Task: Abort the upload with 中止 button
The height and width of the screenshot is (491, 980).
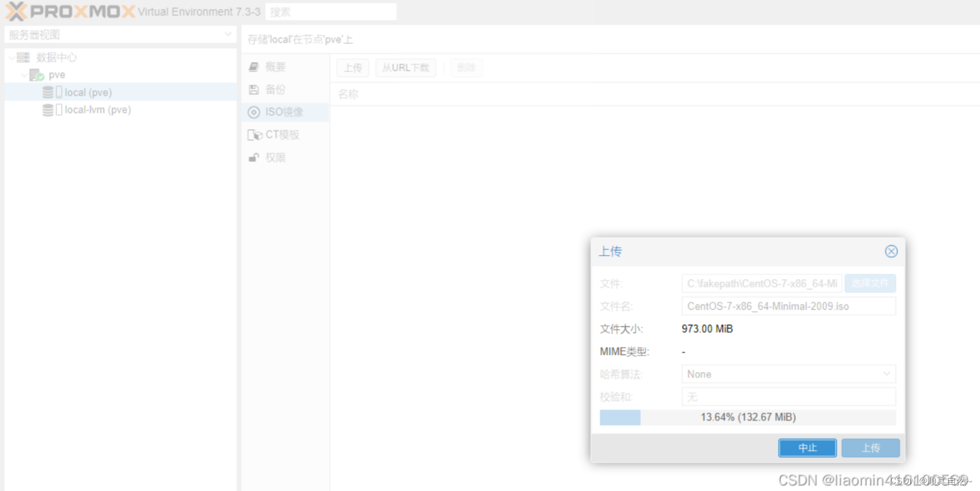Action: coord(807,448)
